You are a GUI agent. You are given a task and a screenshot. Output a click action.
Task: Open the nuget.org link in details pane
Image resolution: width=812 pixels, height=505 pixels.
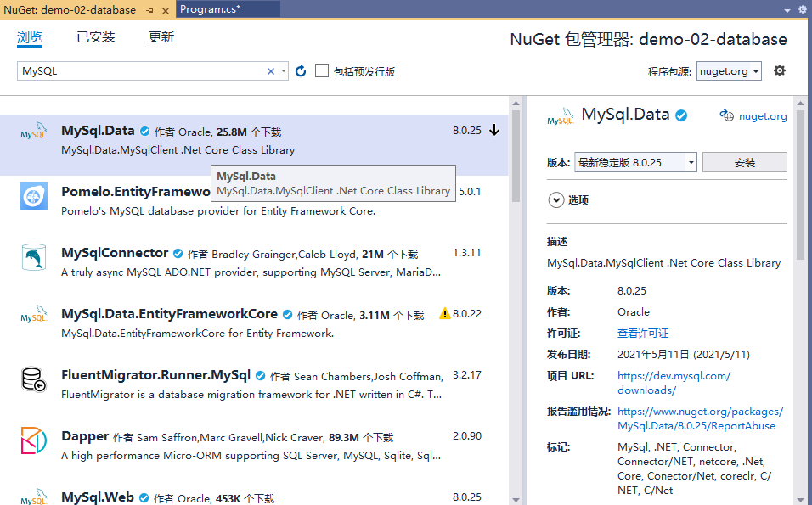763,116
